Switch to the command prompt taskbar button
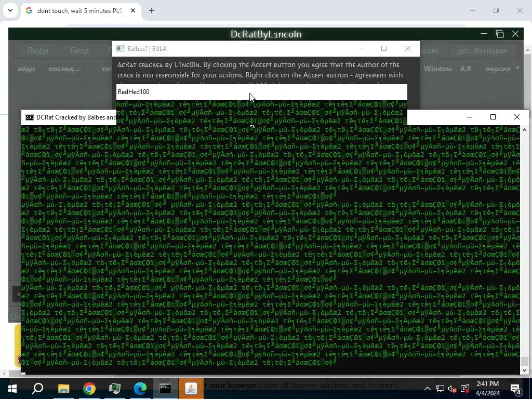The width and height of the screenshot is (532, 399). click(165, 389)
